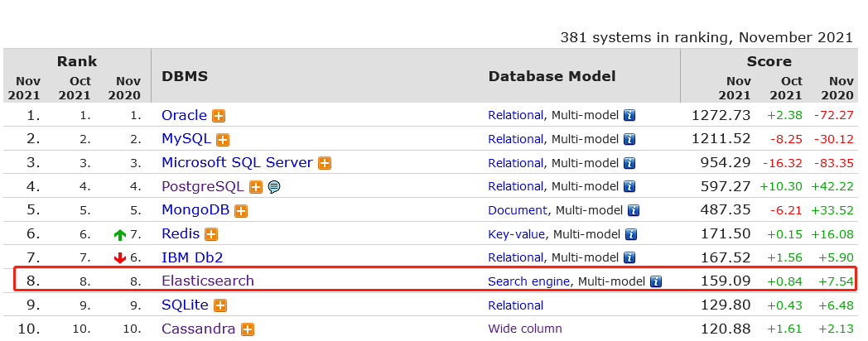Image resolution: width=868 pixels, height=341 pixels.
Task: Click the orange plus icon beside PostgreSQL
Action: (x=256, y=187)
